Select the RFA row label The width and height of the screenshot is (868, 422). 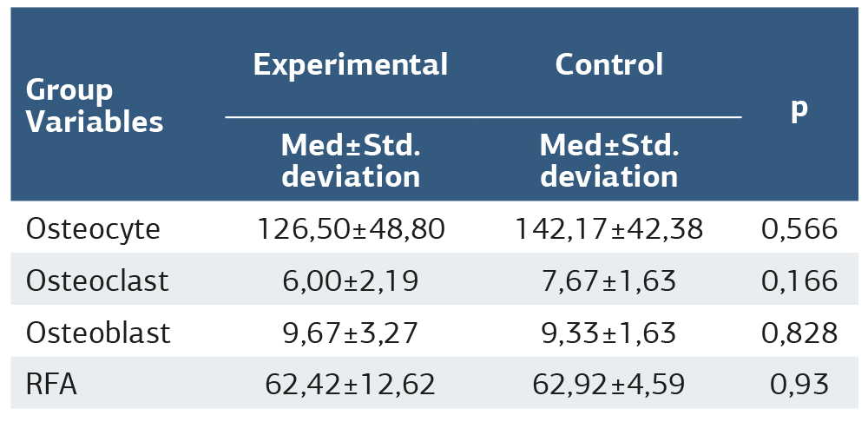click(51, 383)
